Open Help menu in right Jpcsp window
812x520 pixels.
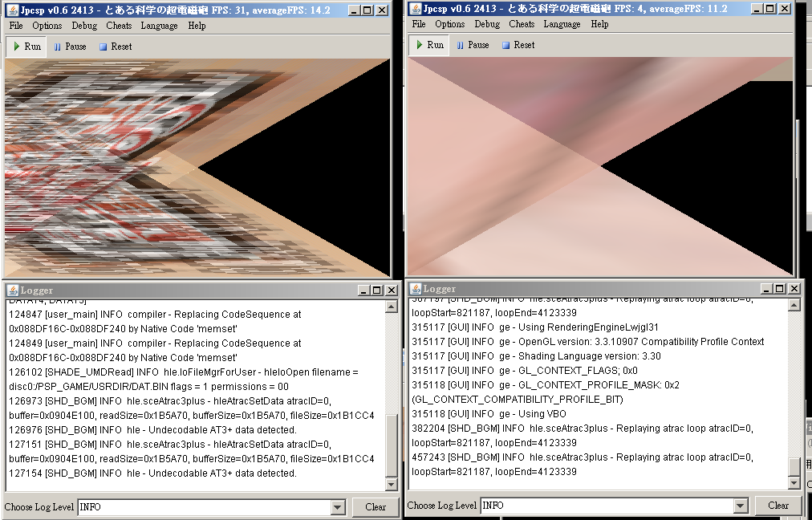point(599,24)
